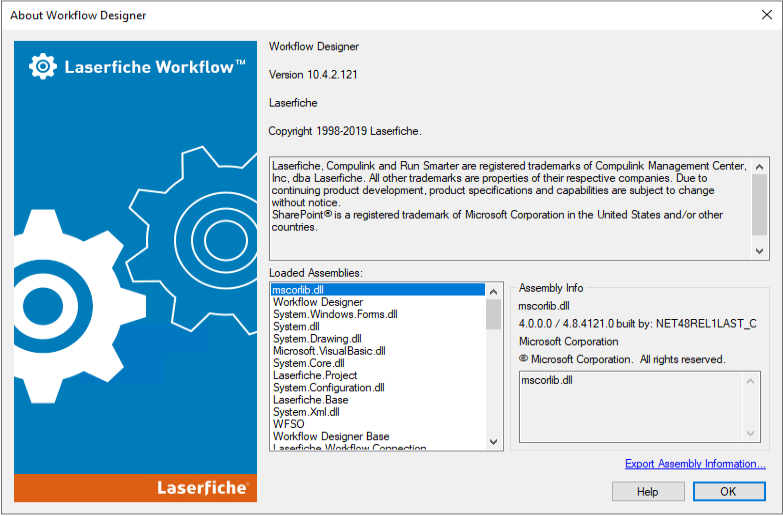Select mscorlib.dll in Loaded Assemblies list
783x516 pixels.
(x=378, y=290)
